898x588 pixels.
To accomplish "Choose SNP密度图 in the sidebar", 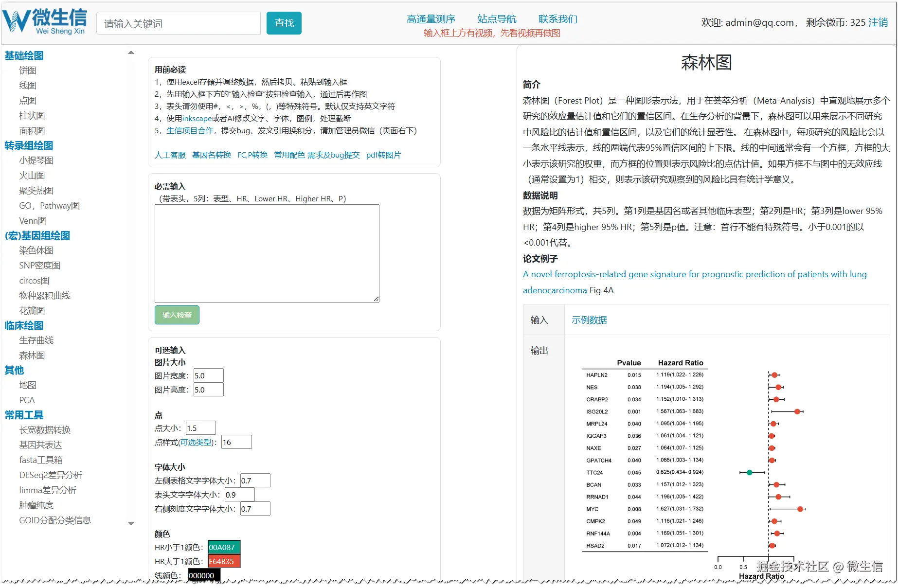I will 40,266.
